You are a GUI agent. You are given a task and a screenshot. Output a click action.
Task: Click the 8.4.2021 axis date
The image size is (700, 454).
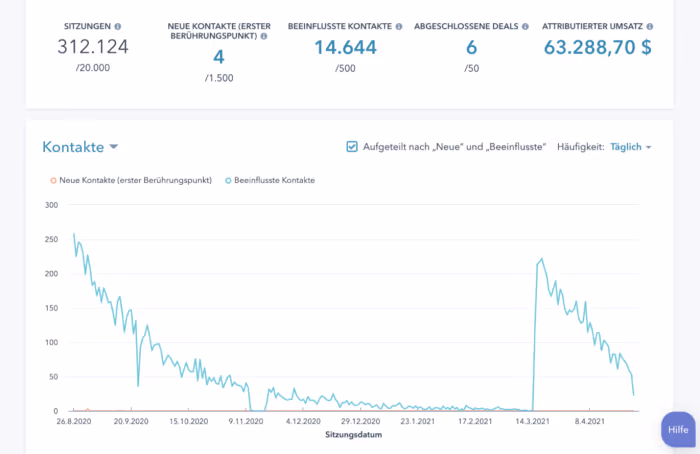(x=589, y=421)
